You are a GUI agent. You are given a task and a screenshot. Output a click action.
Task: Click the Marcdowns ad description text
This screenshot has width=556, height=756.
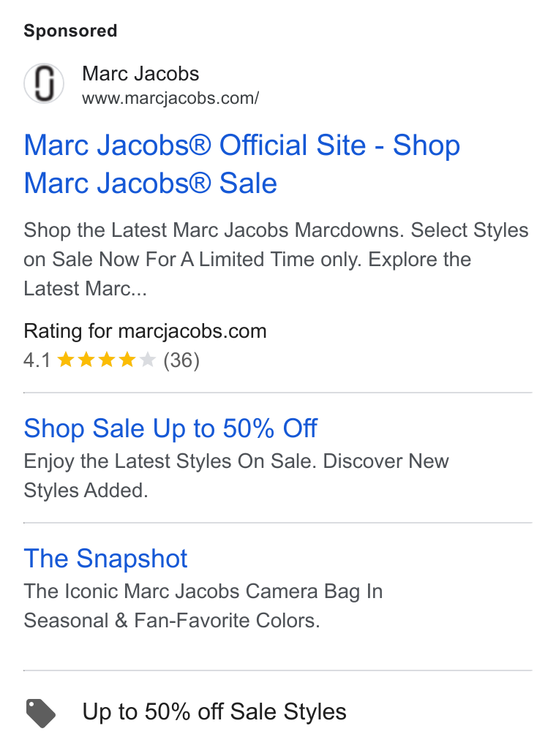coord(276,260)
